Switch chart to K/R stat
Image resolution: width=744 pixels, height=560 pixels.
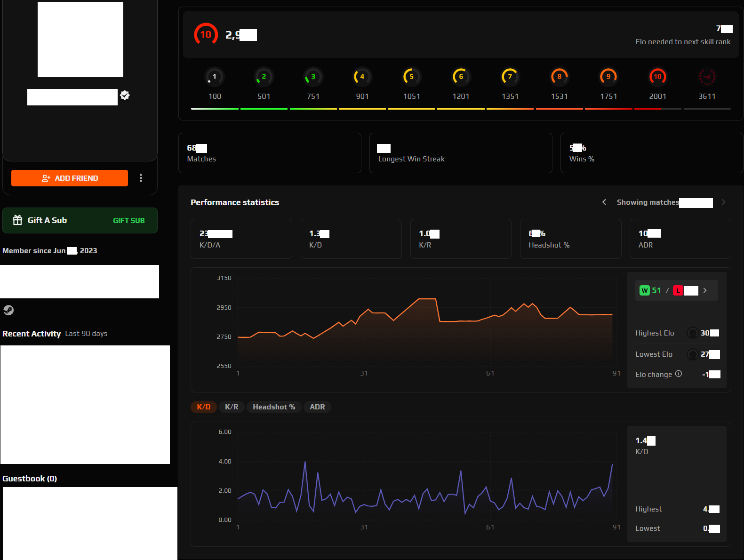(x=232, y=407)
